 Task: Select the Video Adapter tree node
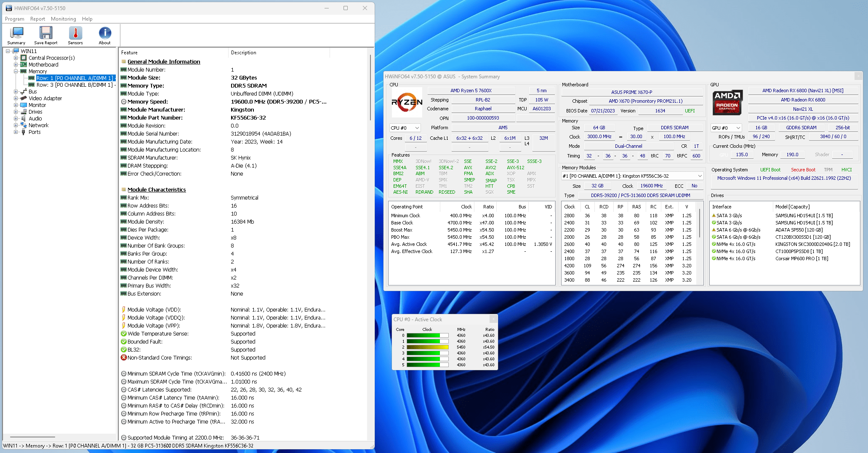(x=45, y=98)
